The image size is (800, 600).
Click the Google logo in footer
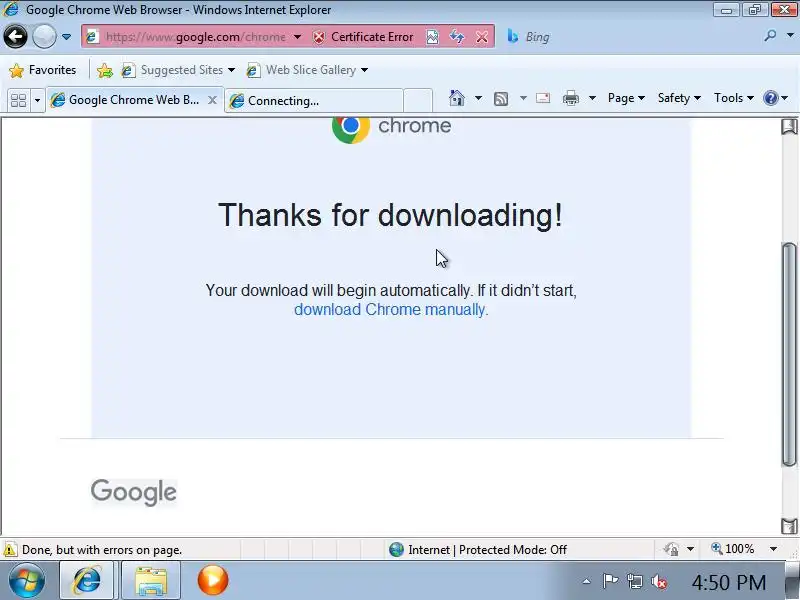pos(134,492)
